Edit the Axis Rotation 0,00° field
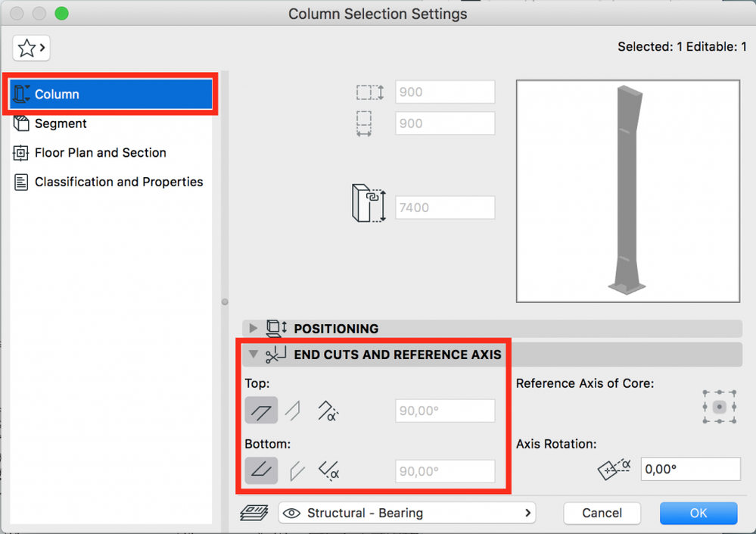Screen dimensions: 756x534 pyautogui.click(x=690, y=469)
